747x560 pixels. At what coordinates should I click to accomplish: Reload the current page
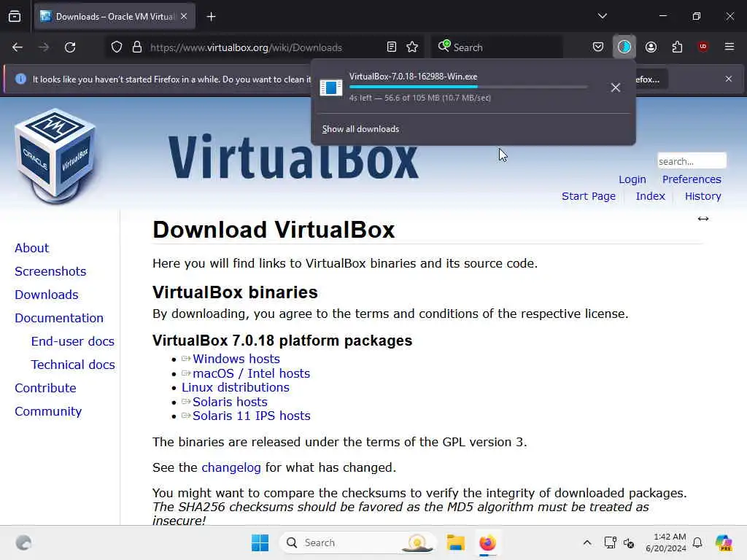(70, 47)
